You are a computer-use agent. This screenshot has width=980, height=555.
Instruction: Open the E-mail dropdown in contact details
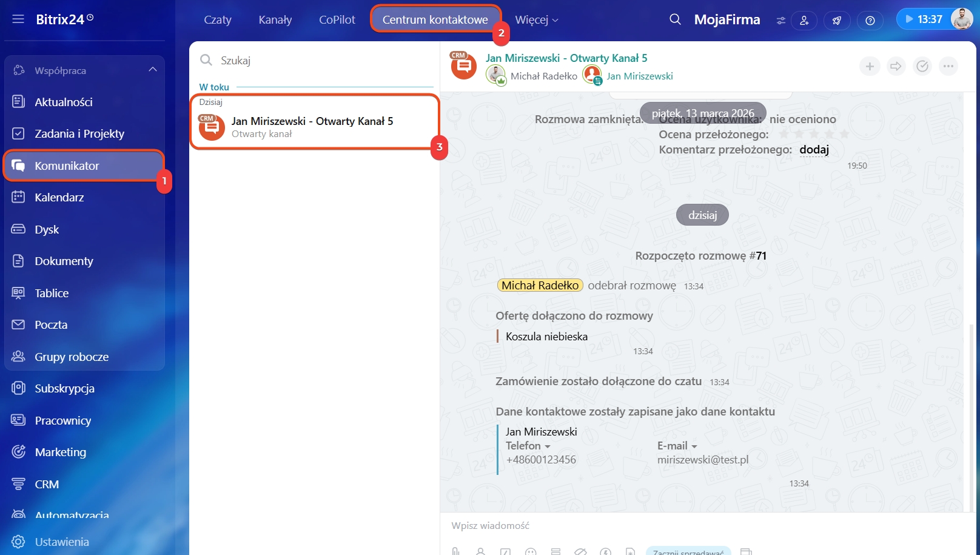(677, 446)
